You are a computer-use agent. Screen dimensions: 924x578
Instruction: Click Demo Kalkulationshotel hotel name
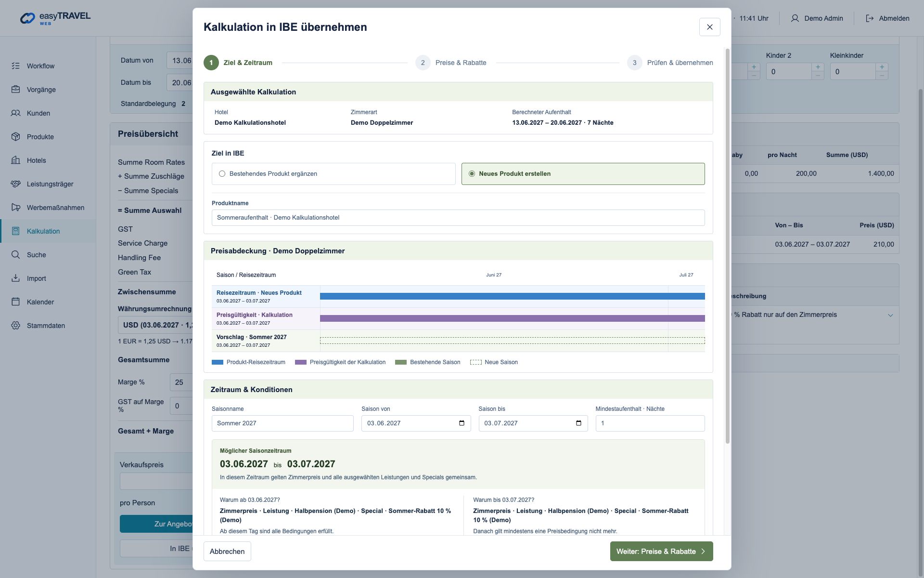(250, 123)
